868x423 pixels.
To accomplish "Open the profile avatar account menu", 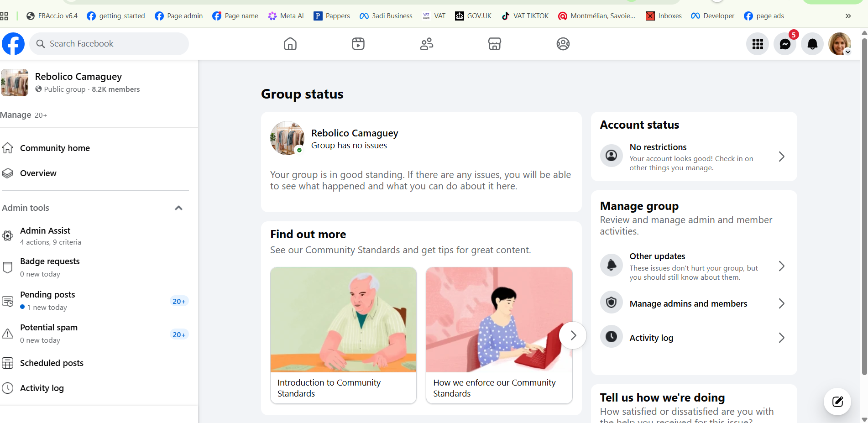I will pyautogui.click(x=840, y=44).
